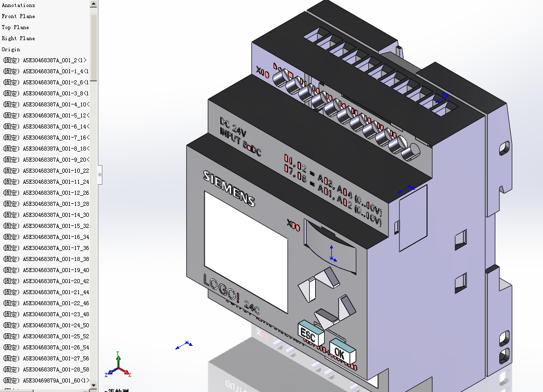The width and height of the screenshot is (543, 392).
Task: Select the white LCD display face
Action: tap(246, 252)
